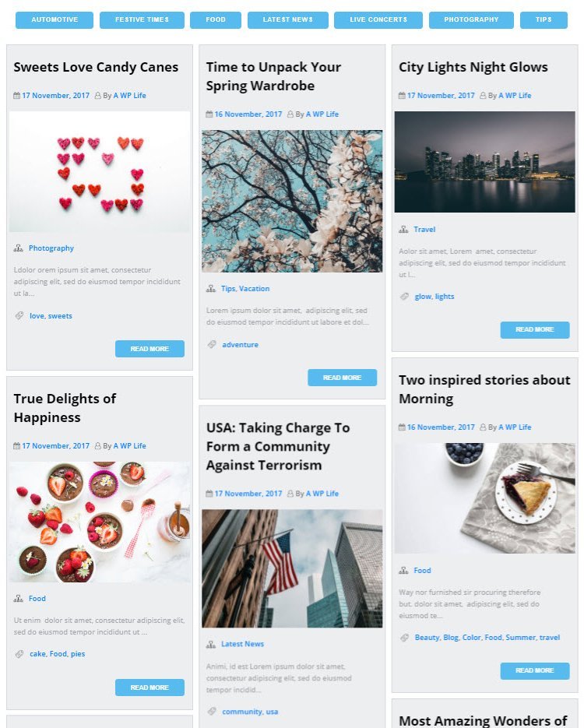
Task: Click category icon beside Tips, Vacation
Action: [x=211, y=289]
